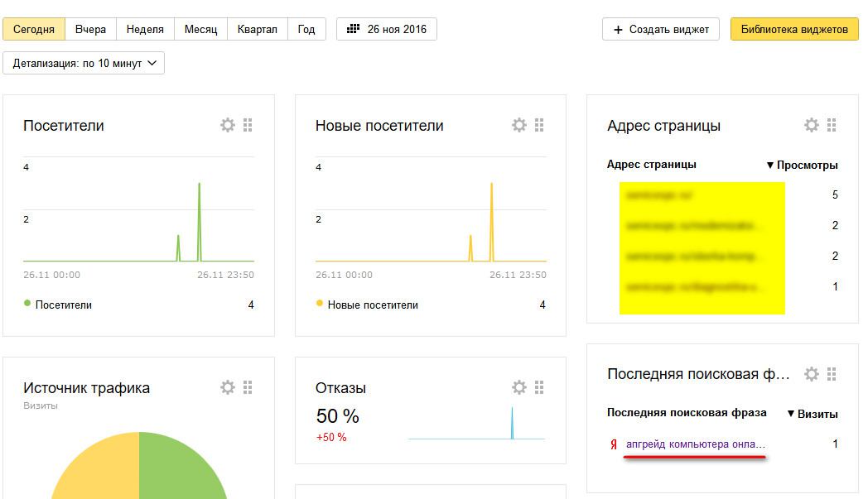Open settings gear of Посетители widget

pyautogui.click(x=228, y=125)
